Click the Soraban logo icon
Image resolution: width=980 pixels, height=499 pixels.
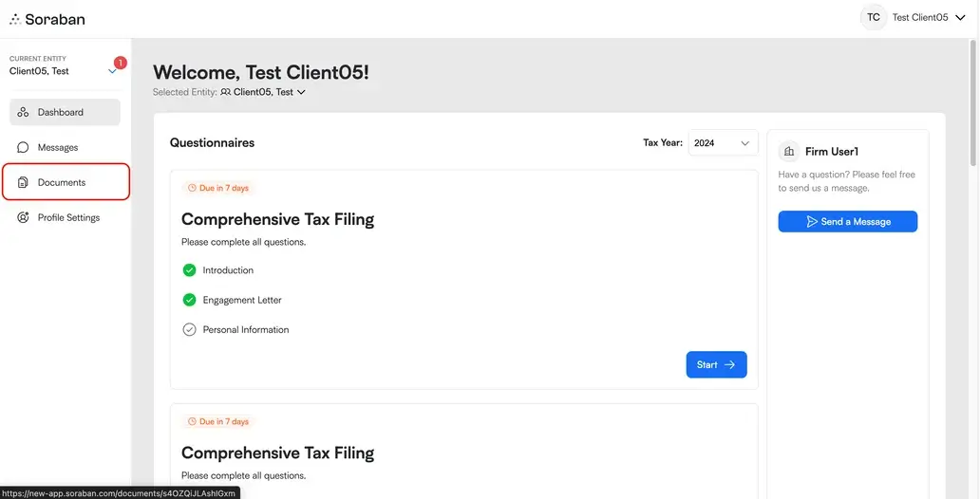coord(14,18)
